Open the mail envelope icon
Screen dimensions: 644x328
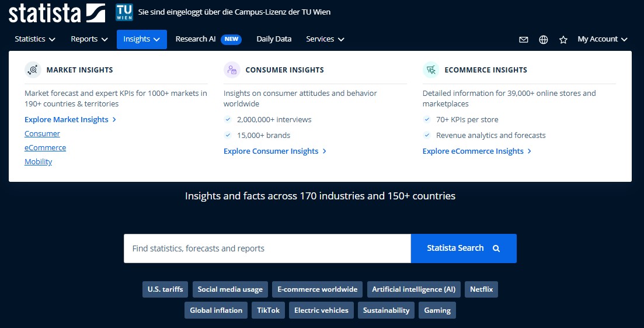pos(523,39)
